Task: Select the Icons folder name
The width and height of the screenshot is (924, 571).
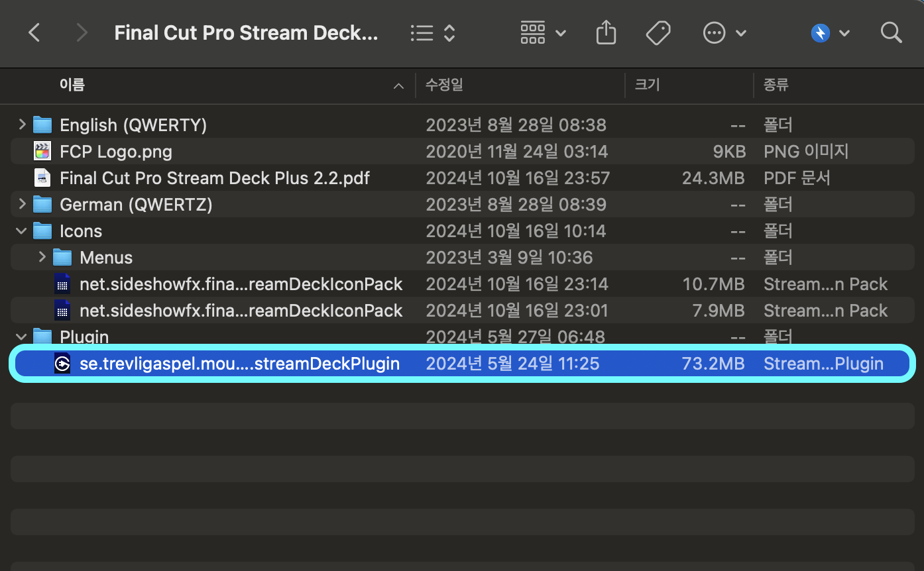Action: click(x=81, y=231)
